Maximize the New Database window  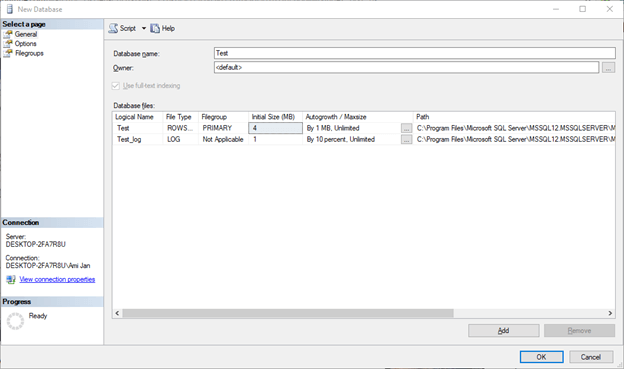tap(583, 9)
